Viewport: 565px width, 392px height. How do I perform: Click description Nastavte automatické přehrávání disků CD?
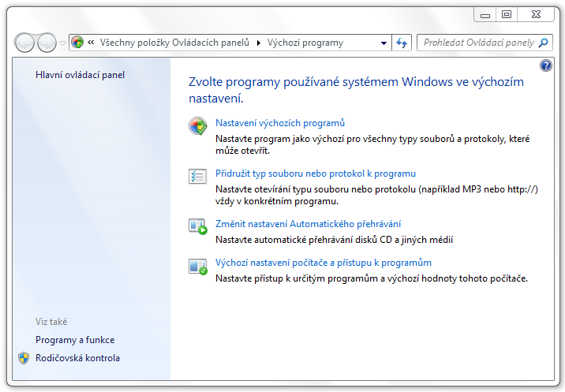coord(334,240)
